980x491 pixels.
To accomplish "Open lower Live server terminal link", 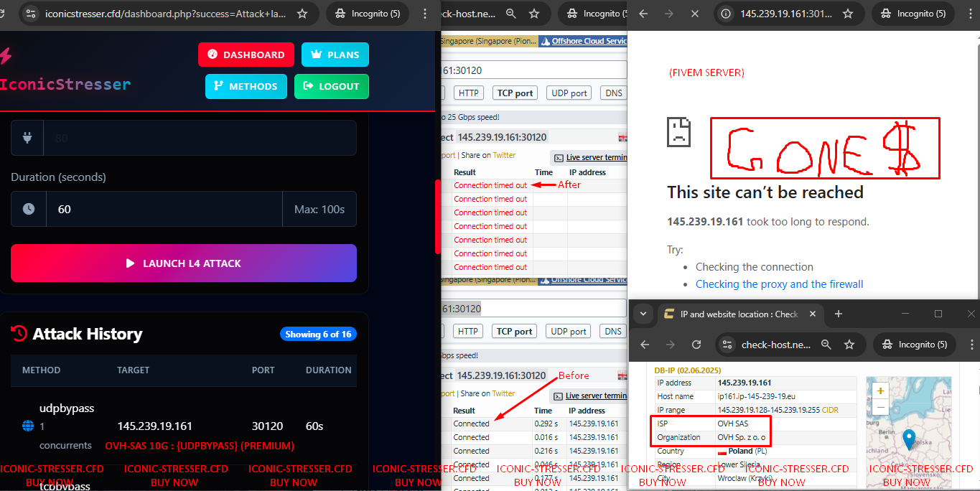I will [x=596, y=396].
